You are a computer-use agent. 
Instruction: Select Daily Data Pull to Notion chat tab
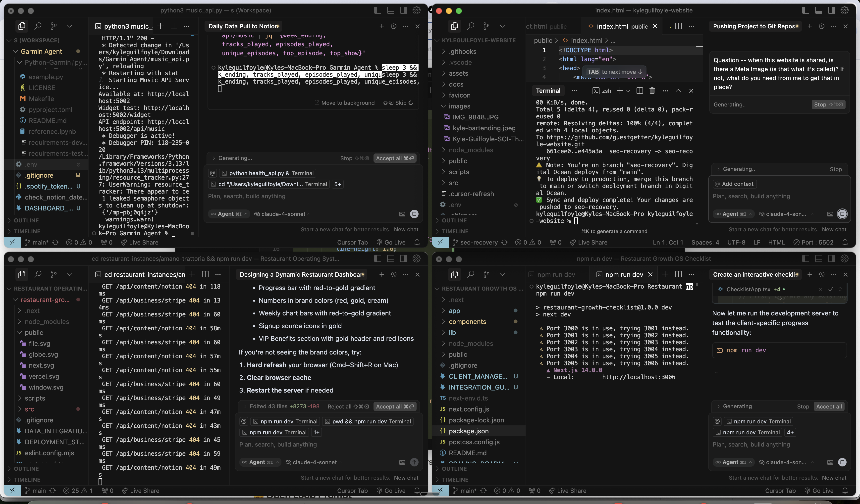pyautogui.click(x=244, y=26)
